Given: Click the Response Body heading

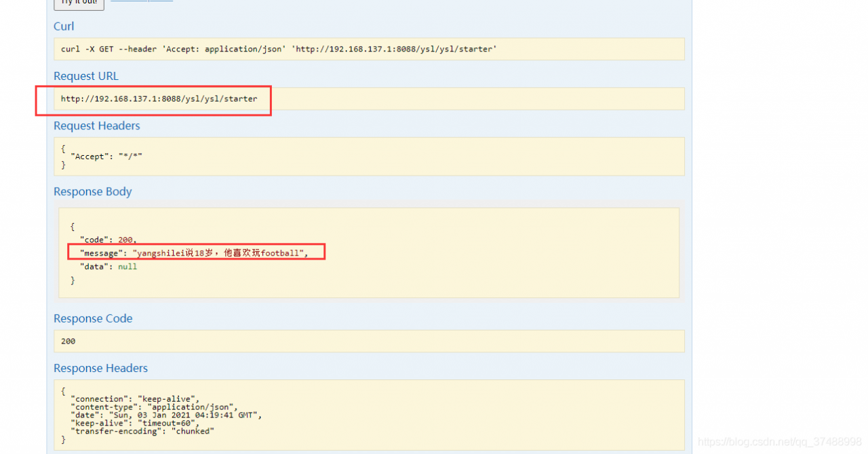Looking at the screenshot, I should [93, 192].
